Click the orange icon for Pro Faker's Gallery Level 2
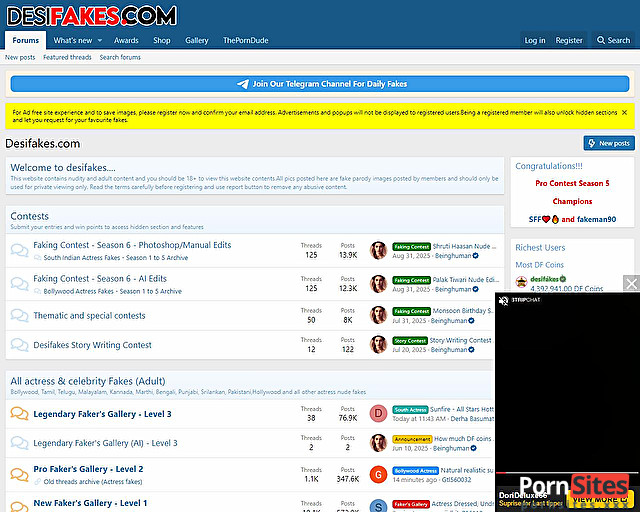The image size is (640, 512). [19, 474]
